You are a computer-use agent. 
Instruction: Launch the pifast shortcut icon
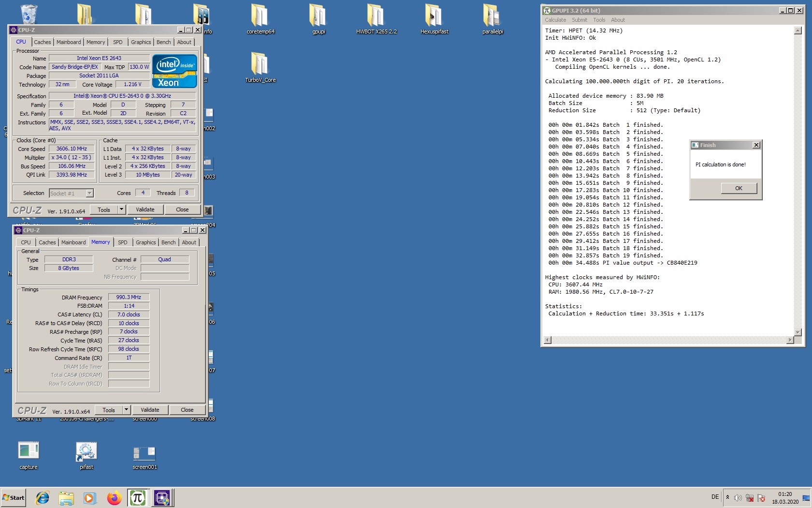pos(87,455)
